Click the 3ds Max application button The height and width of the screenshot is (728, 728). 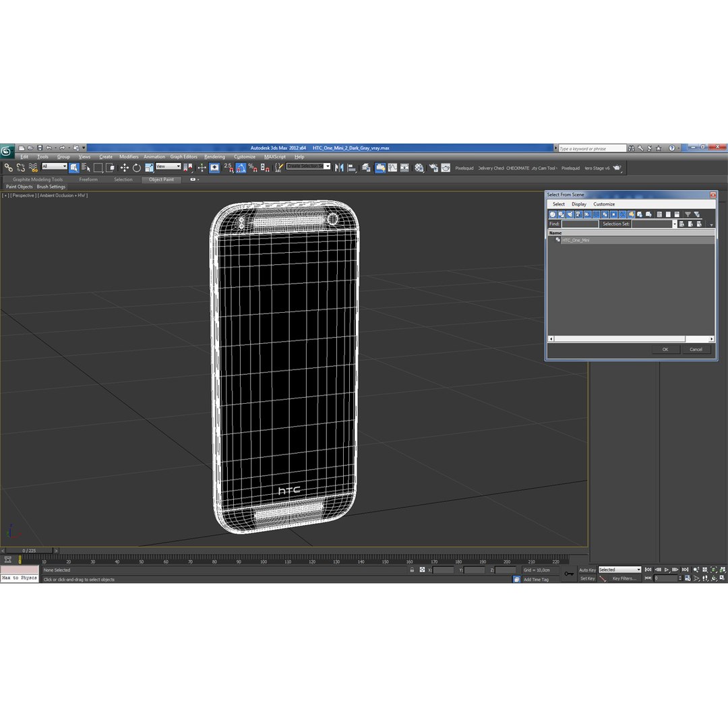click(x=7, y=151)
